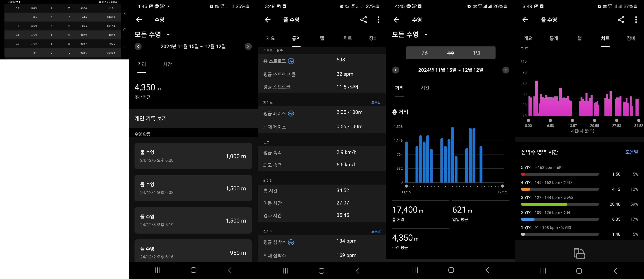The image size is (644, 279).
Task: Share activity from the 차트 heart rate screen
Action: 621,20
